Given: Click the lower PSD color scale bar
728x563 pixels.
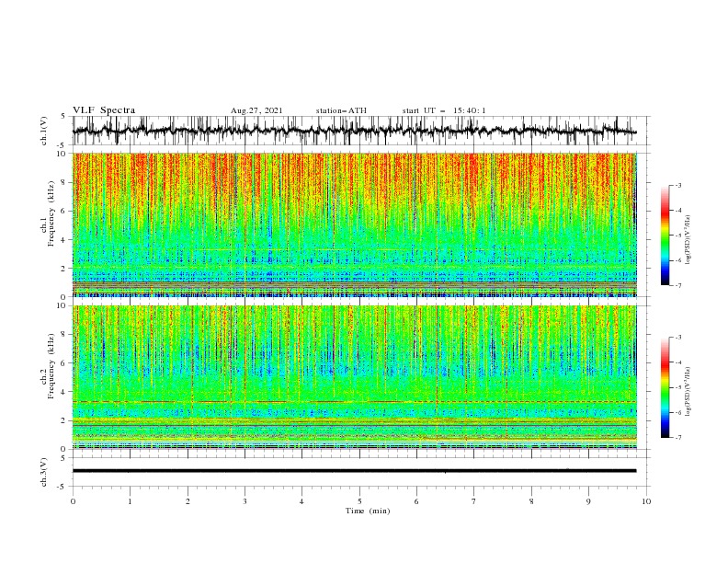Looking at the screenshot, I should [x=665, y=387].
